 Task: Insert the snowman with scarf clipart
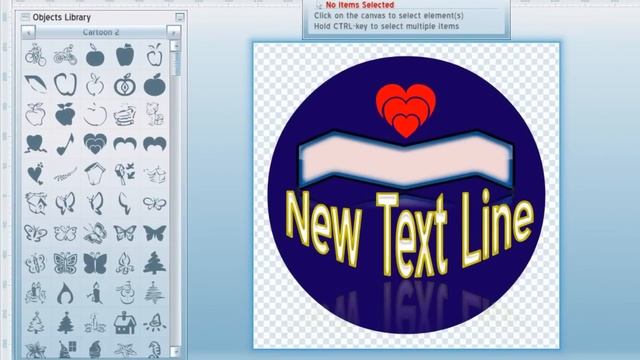(125, 293)
